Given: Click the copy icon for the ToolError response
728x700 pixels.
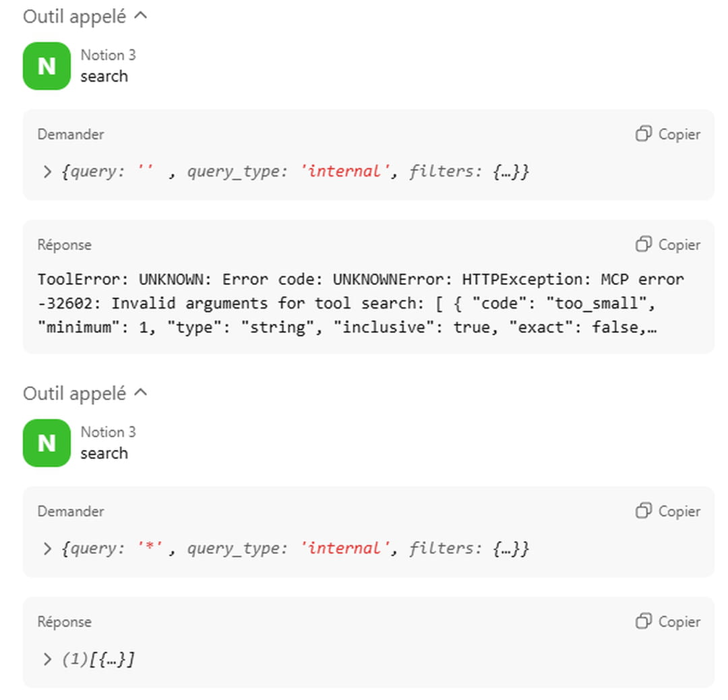Looking at the screenshot, I should [x=644, y=245].
